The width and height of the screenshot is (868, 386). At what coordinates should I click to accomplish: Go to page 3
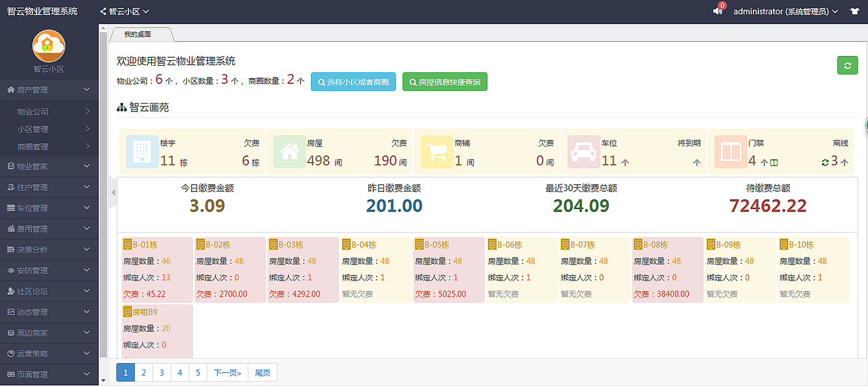tap(162, 373)
